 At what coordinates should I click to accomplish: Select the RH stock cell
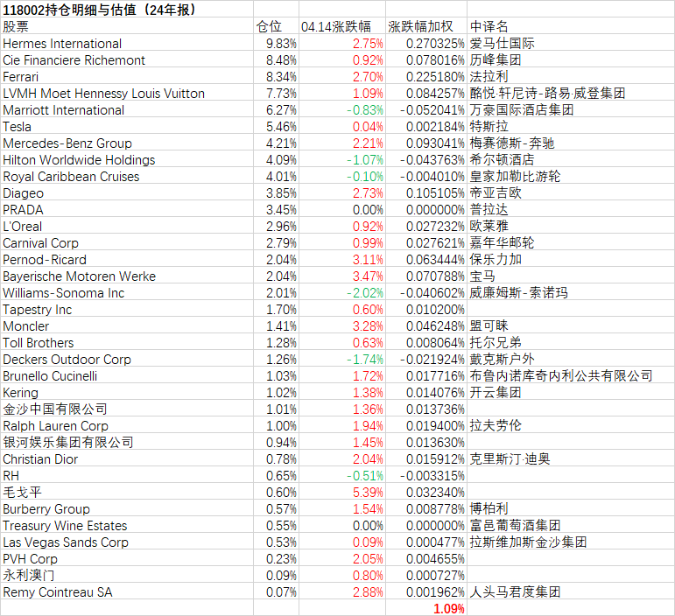click(x=127, y=476)
